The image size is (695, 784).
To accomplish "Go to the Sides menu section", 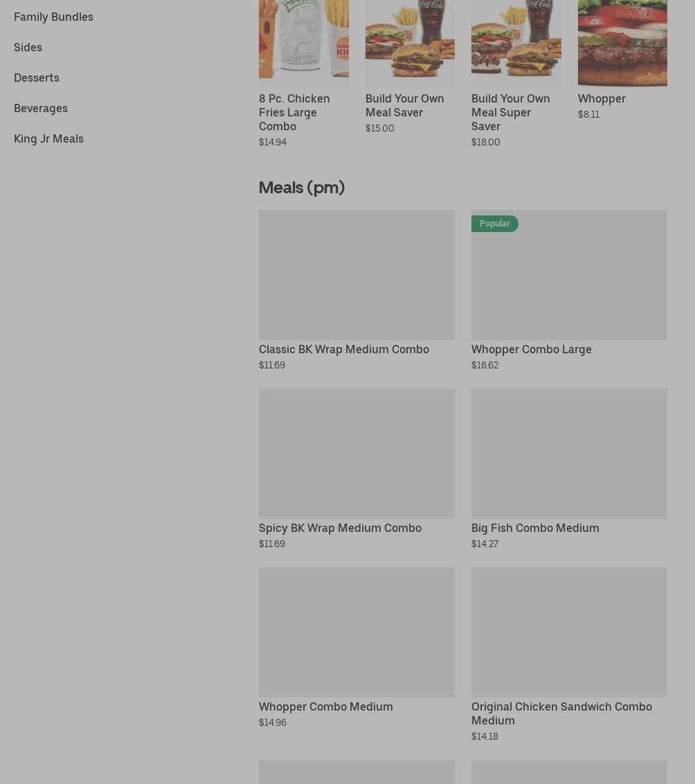I will tap(28, 47).
